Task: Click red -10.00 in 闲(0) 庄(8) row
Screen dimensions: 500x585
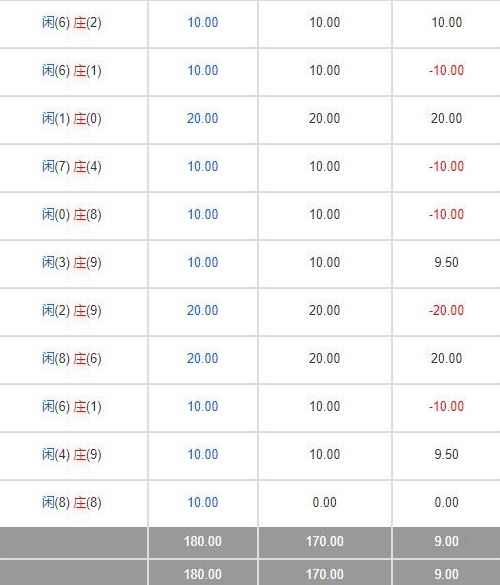Action: (446, 215)
